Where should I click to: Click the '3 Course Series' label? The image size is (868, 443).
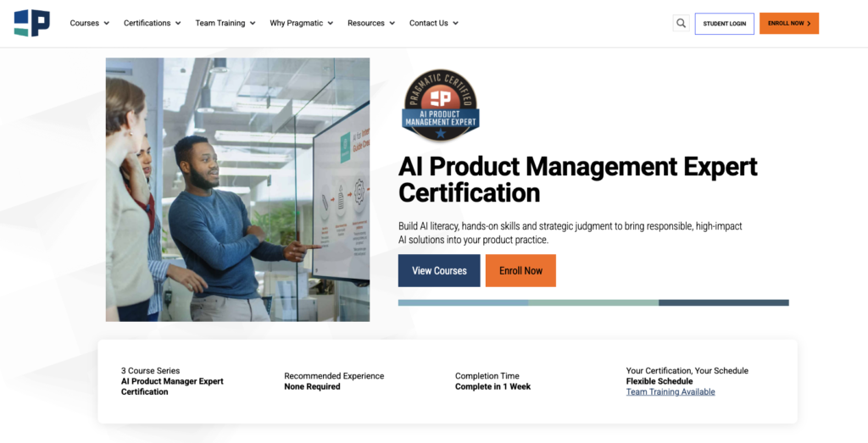151,370
